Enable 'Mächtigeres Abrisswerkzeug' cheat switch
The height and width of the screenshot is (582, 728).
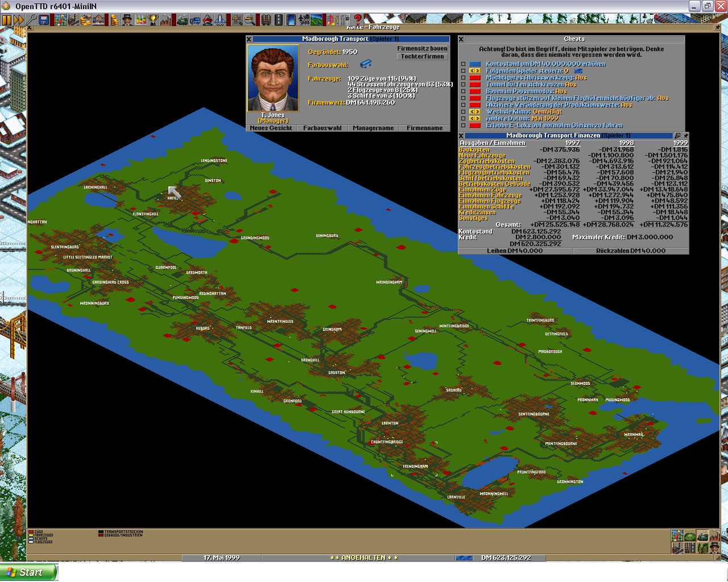(475, 78)
